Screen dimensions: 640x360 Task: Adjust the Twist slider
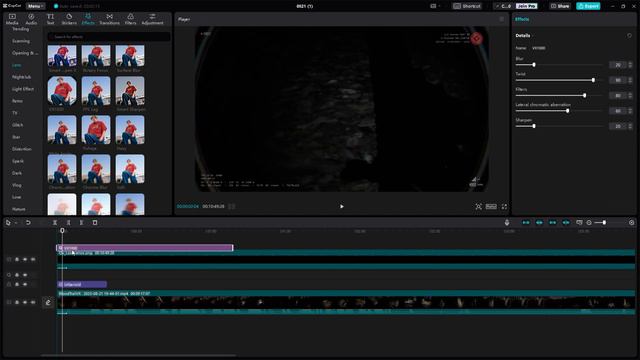559,80
